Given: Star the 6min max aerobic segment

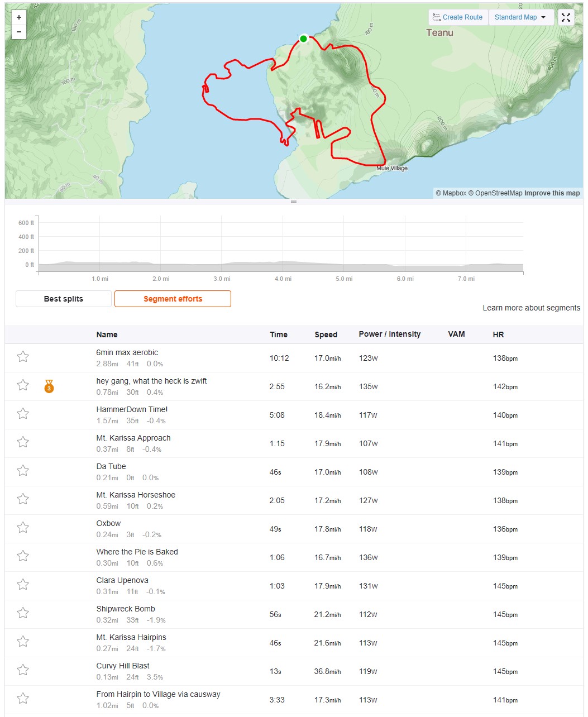Looking at the screenshot, I should pos(23,357).
